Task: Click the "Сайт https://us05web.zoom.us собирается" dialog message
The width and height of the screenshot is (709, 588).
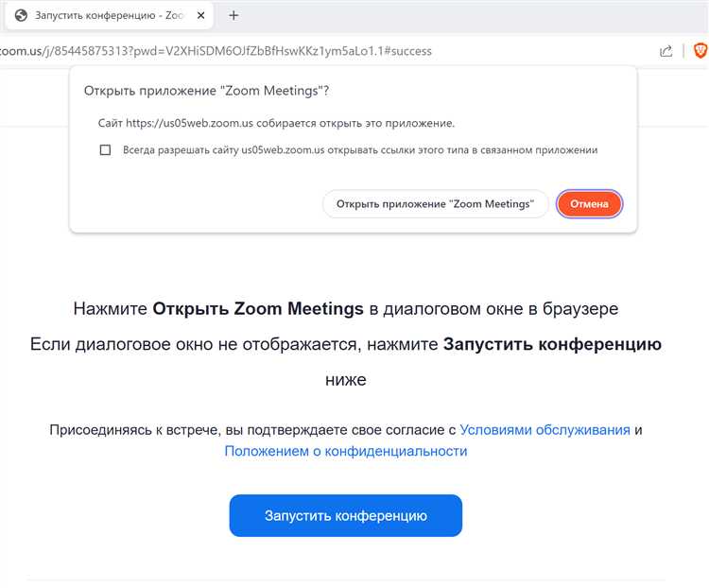Action: pyautogui.click(x=276, y=123)
